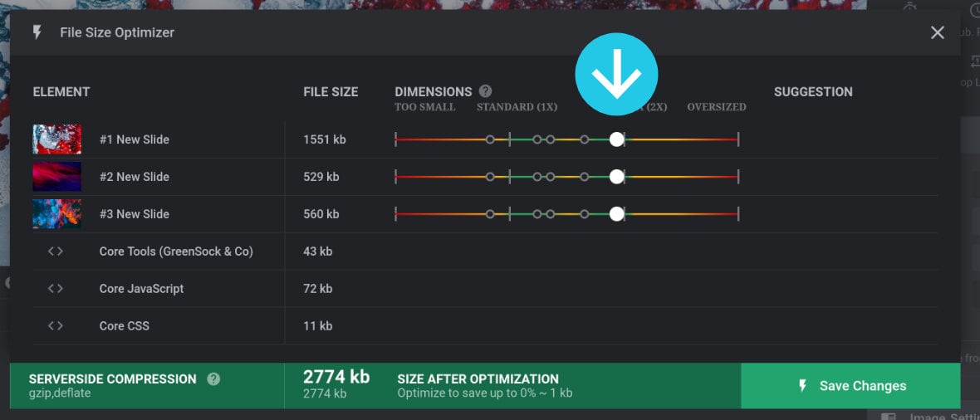
Task: Click the code icon beside Core Tools
Action: [x=56, y=252]
